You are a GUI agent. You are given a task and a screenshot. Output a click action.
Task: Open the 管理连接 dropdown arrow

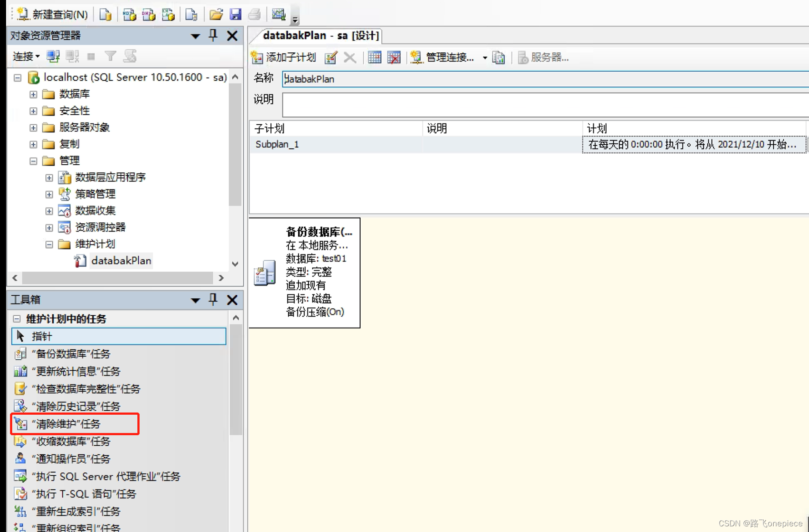pyautogui.click(x=485, y=58)
